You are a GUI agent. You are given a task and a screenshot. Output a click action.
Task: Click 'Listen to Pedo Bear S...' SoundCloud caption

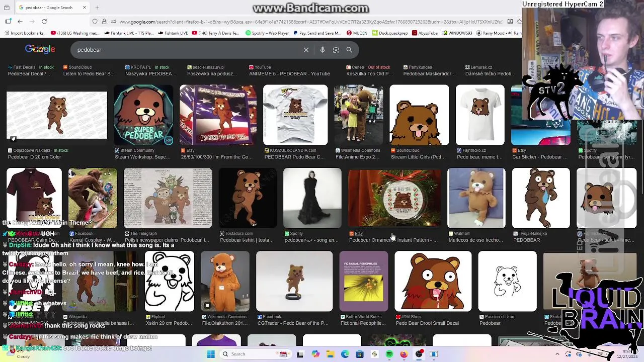coord(89,73)
